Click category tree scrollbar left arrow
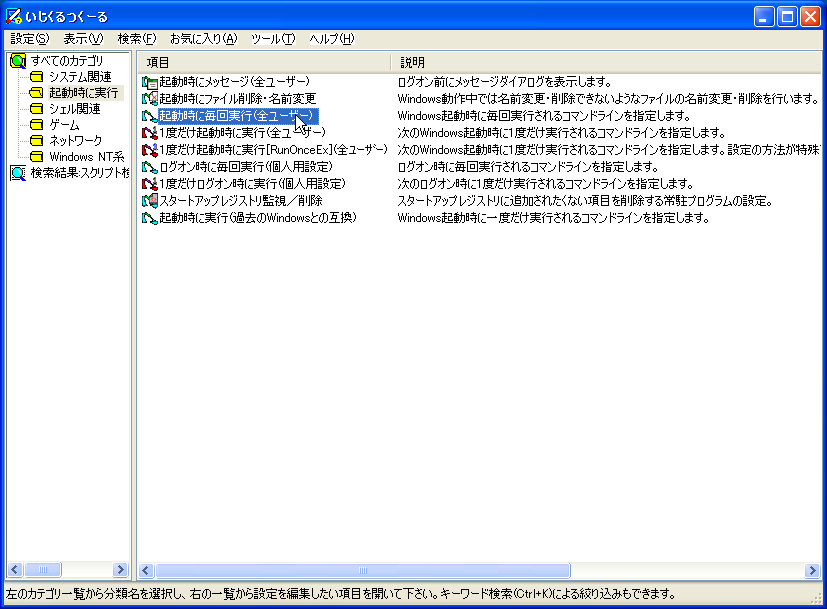The width and height of the screenshot is (827, 609). (x=14, y=569)
